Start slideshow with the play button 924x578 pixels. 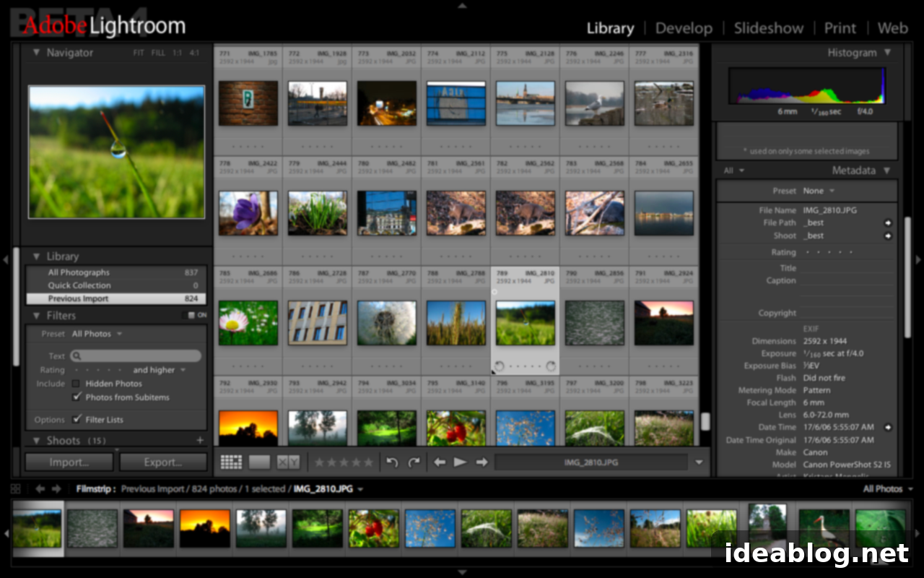pyautogui.click(x=460, y=462)
